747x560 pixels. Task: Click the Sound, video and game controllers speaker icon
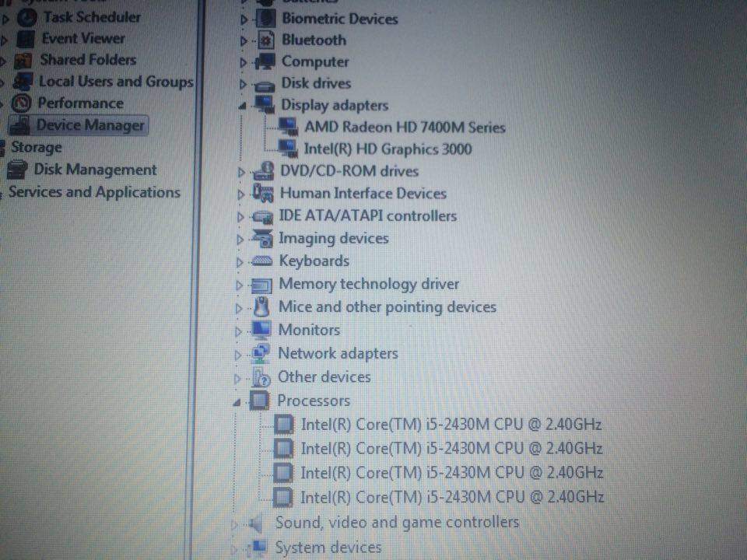tap(256, 523)
